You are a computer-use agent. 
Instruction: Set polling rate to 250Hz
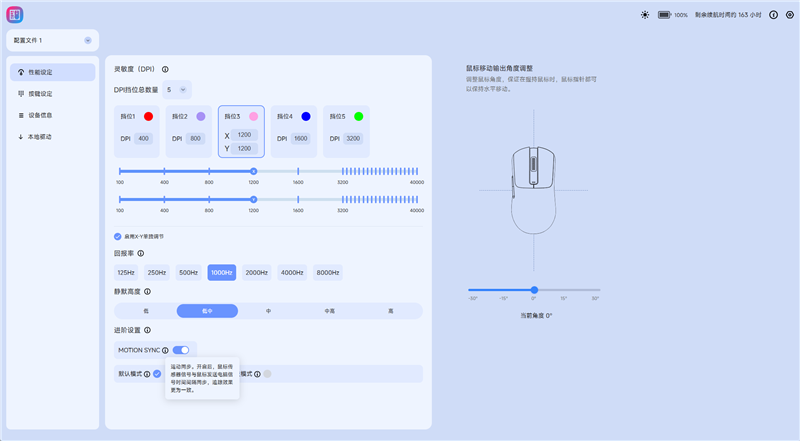157,273
